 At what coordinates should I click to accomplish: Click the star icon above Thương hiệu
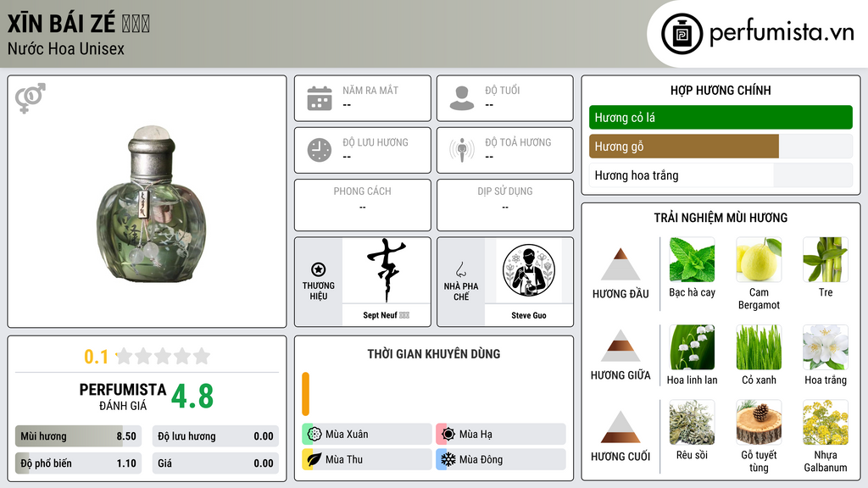coord(319,269)
